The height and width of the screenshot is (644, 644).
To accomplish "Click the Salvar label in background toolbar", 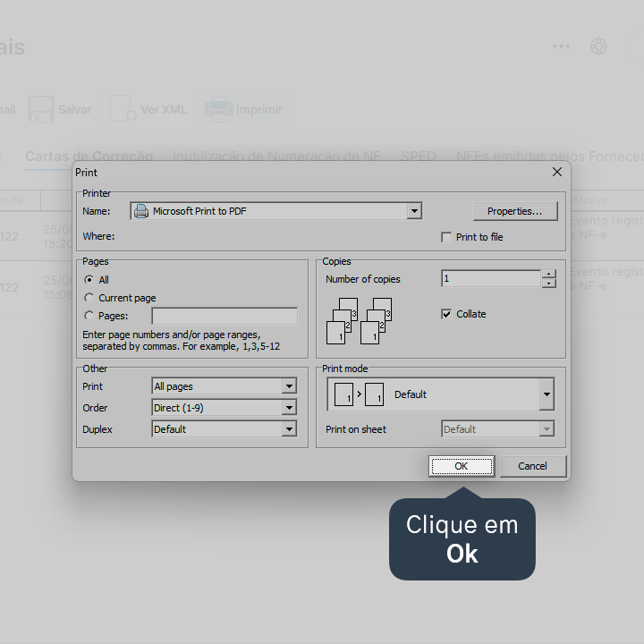I will tap(74, 110).
